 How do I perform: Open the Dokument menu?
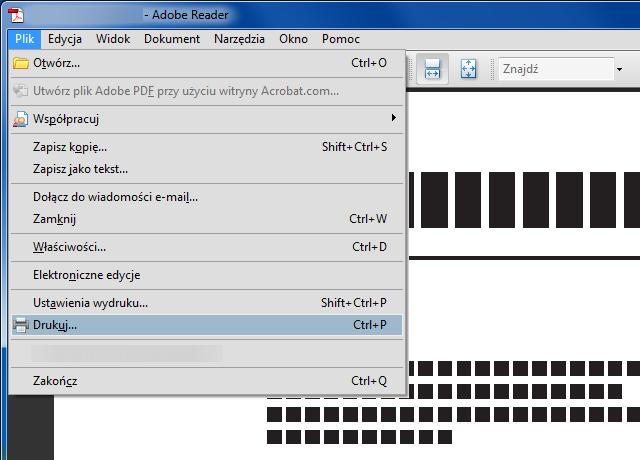[x=172, y=39]
